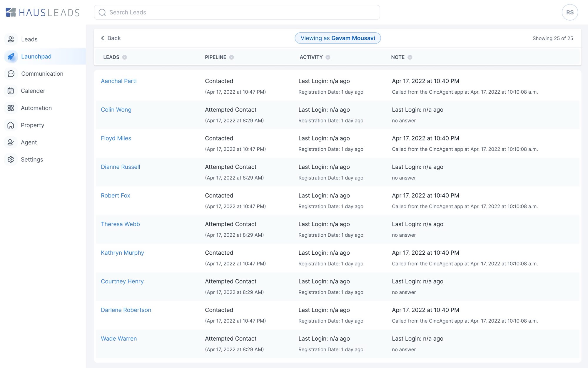Click Contacted status in Darlene Robertson row
The image size is (588, 368).
coord(219,310)
